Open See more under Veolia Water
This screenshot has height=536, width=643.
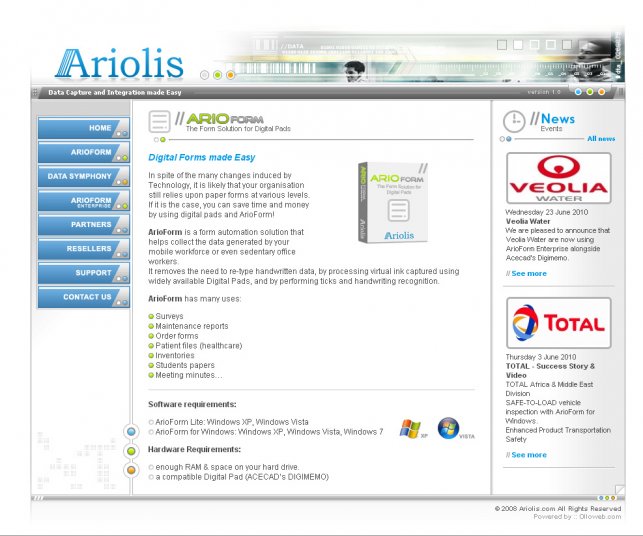[529, 274]
